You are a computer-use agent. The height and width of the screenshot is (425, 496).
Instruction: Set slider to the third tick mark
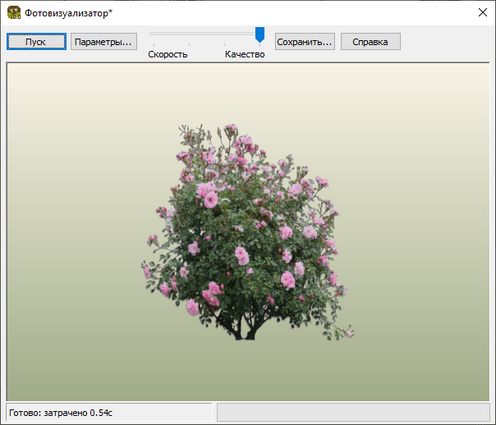(x=225, y=44)
